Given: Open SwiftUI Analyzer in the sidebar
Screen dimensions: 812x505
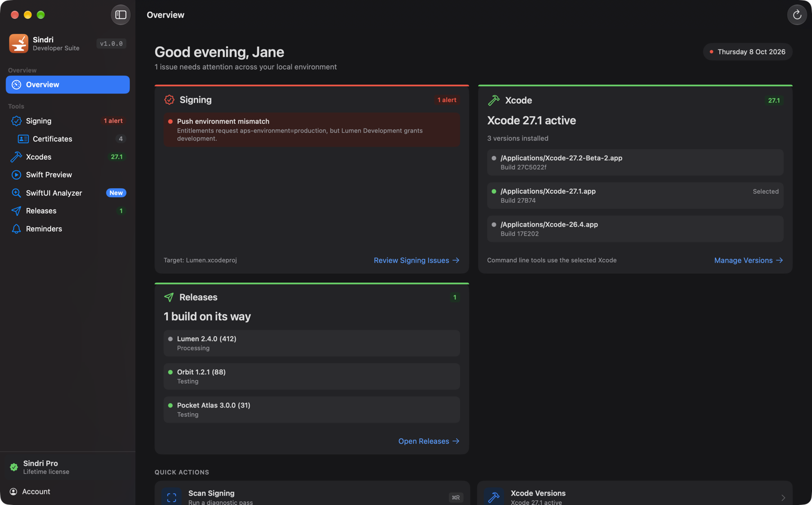Looking at the screenshot, I should point(68,193).
